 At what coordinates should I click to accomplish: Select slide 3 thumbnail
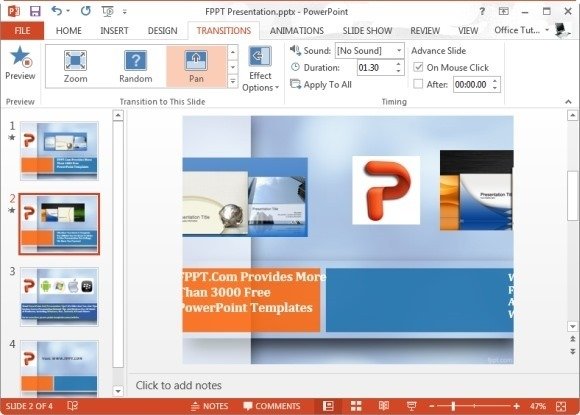[59, 297]
